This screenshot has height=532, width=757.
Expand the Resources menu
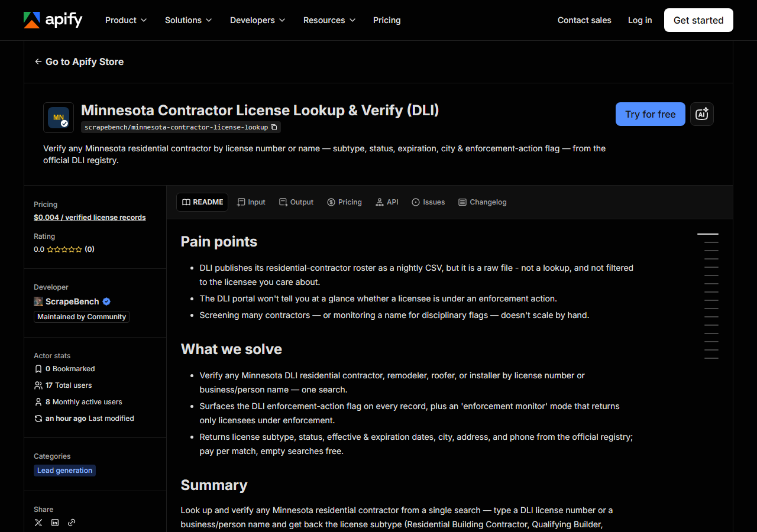(329, 20)
